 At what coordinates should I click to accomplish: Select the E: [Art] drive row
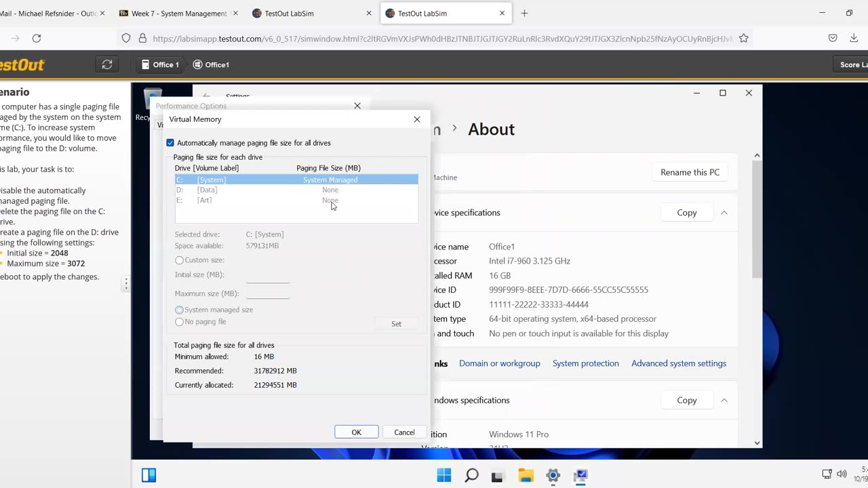tap(296, 200)
